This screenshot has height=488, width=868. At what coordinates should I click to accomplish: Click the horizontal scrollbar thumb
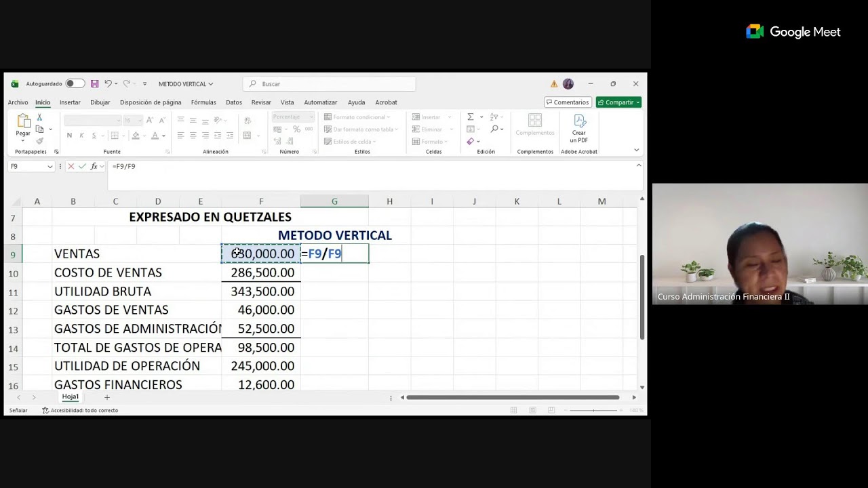513,397
